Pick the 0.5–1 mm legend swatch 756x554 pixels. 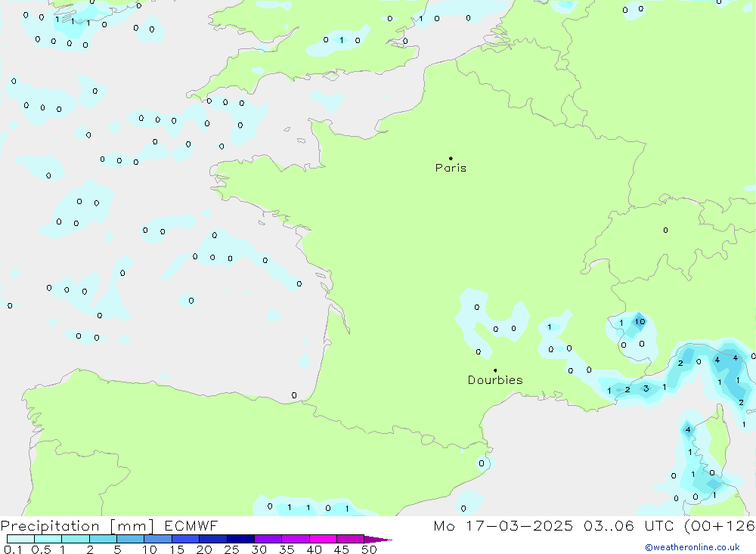pos(48,539)
